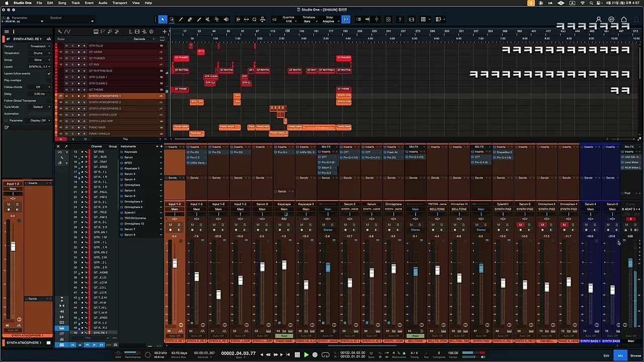Image resolution: width=644 pixels, height=362 pixels.
Task: Click the Record button in the transport
Action: pos(315,354)
